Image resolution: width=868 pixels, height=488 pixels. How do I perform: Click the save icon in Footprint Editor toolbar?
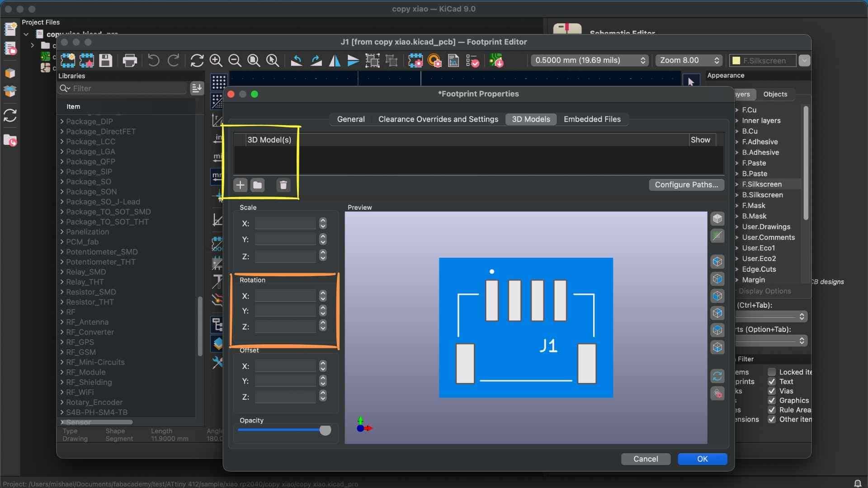point(105,60)
